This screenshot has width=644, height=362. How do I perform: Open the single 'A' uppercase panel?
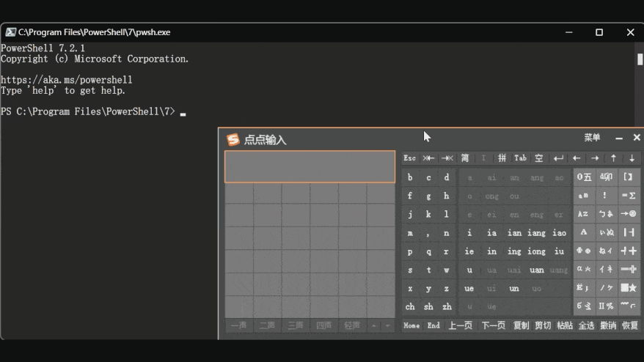pyautogui.click(x=584, y=232)
